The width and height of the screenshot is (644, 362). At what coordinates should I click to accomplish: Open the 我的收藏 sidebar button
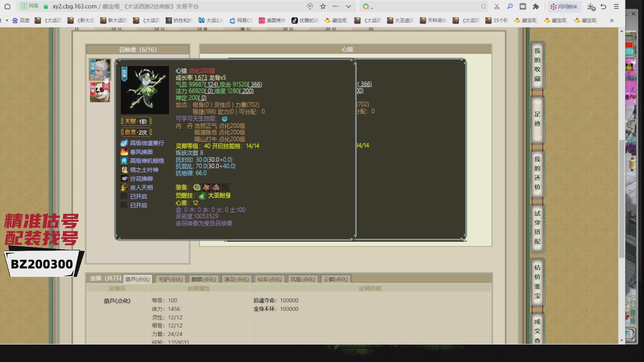tap(537, 65)
